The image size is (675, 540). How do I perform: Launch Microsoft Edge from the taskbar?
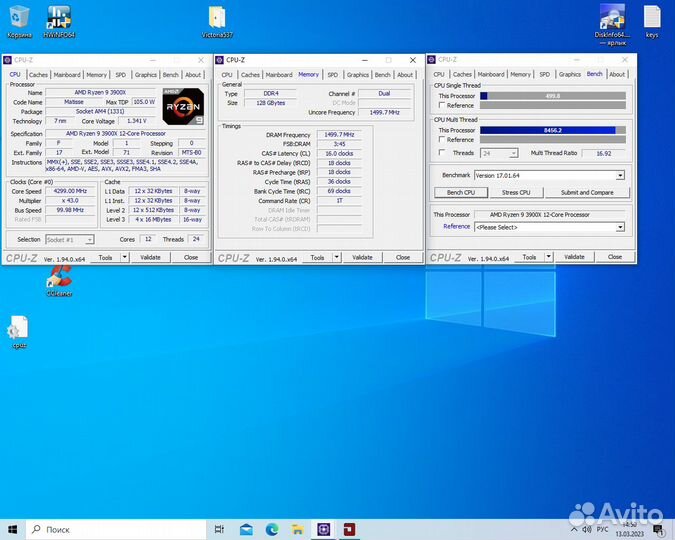[272, 529]
